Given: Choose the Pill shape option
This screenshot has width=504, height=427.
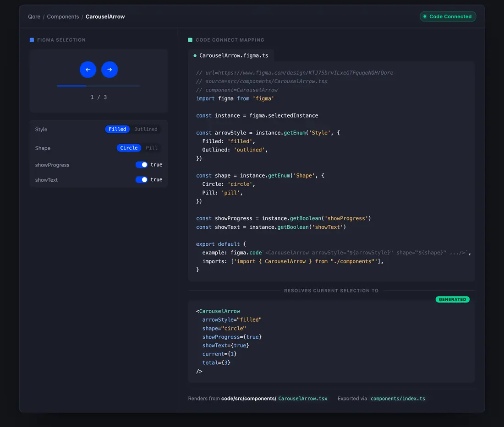Looking at the screenshot, I should pyautogui.click(x=151, y=148).
